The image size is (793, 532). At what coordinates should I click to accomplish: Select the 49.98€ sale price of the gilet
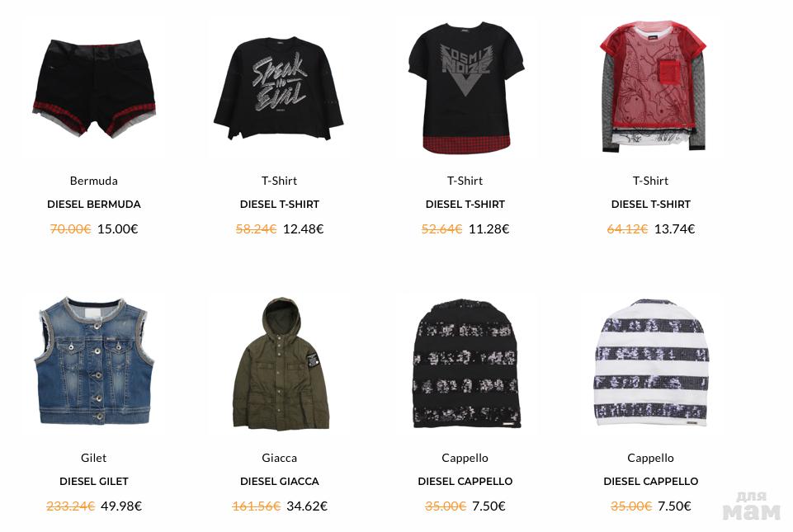[x=121, y=506]
